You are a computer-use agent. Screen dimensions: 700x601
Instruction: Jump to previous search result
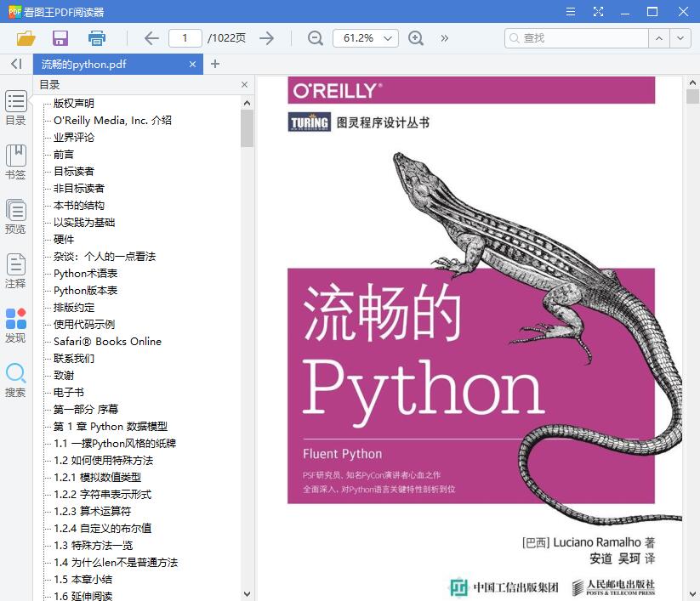(659, 38)
